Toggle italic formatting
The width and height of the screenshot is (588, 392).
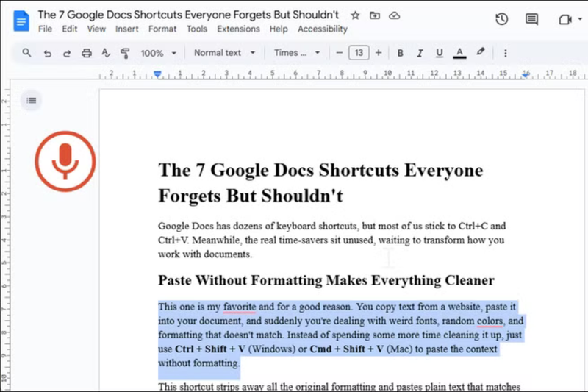[420, 53]
